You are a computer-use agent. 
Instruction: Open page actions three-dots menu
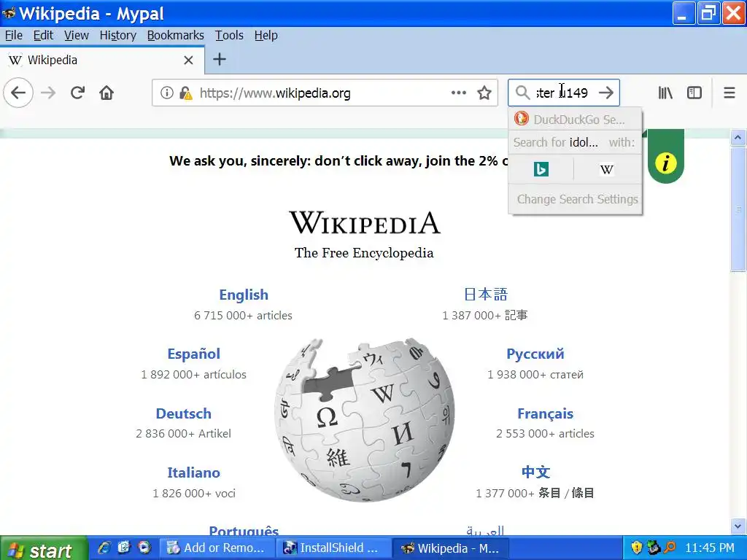pos(458,93)
